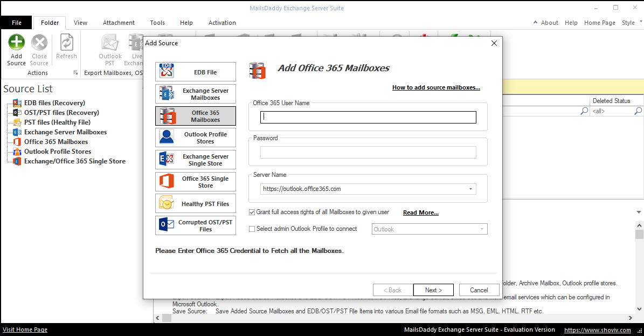Click the horizontal scrollbar right arrow
Viewport: 644px width, 336px height.
click(x=631, y=318)
